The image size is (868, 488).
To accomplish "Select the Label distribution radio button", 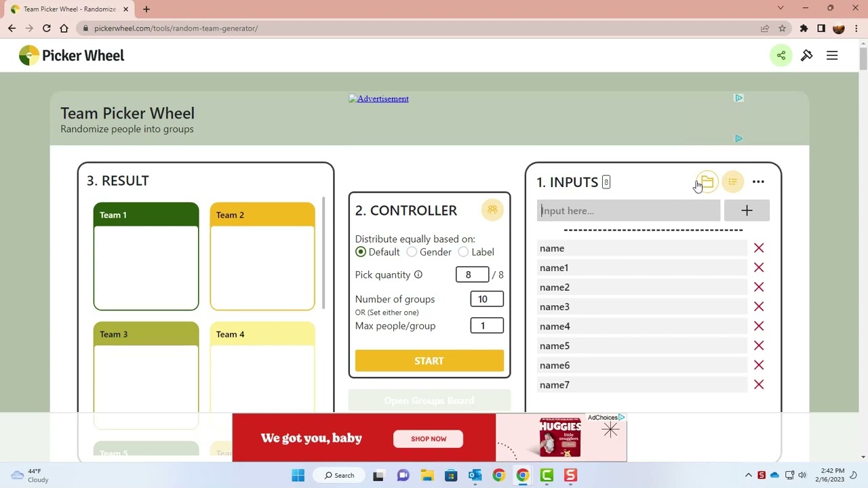I will (463, 252).
